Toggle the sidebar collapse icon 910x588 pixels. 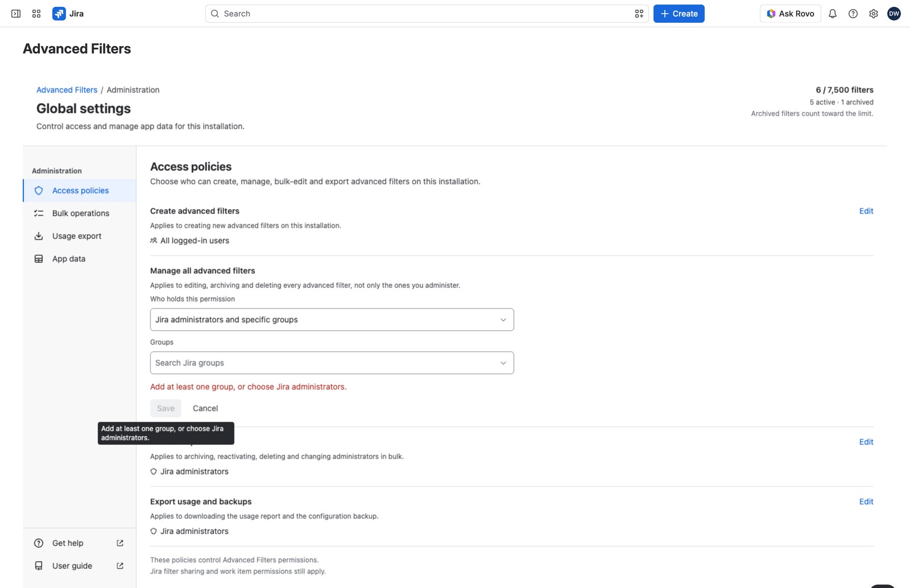16,14
